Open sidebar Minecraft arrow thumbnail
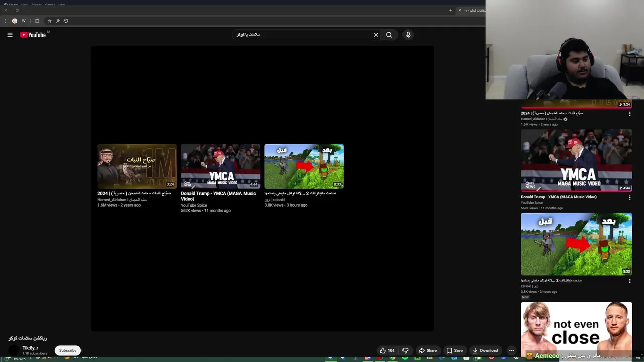This screenshot has width=644, height=362. pyautogui.click(x=576, y=244)
